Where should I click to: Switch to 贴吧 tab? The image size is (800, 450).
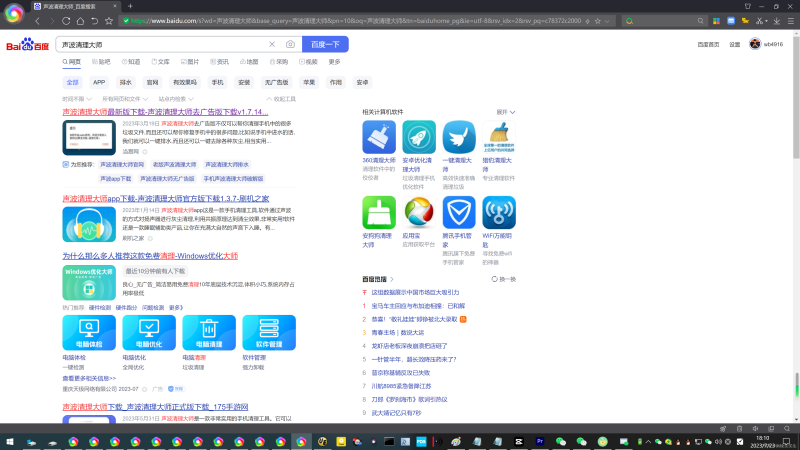(101, 62)
